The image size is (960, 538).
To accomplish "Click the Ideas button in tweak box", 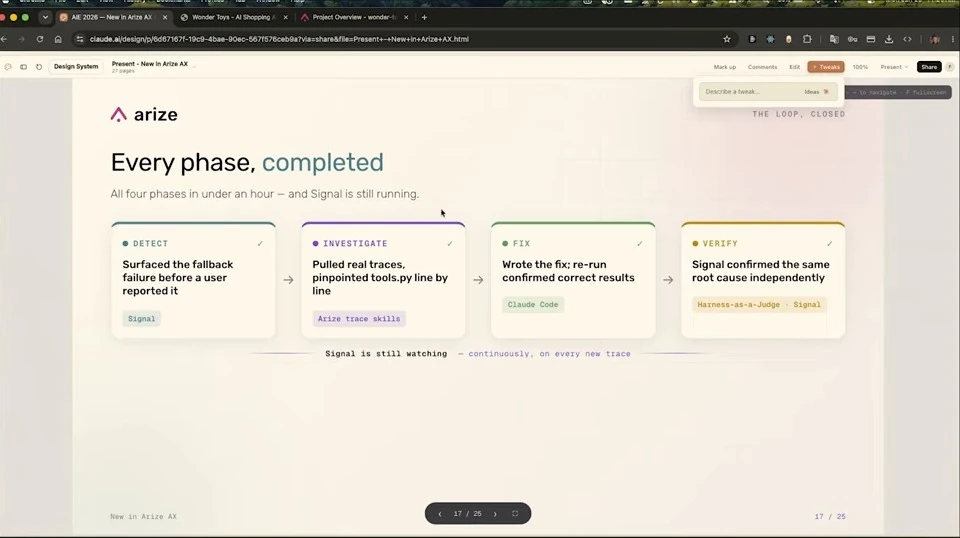I will click(816, 92).
